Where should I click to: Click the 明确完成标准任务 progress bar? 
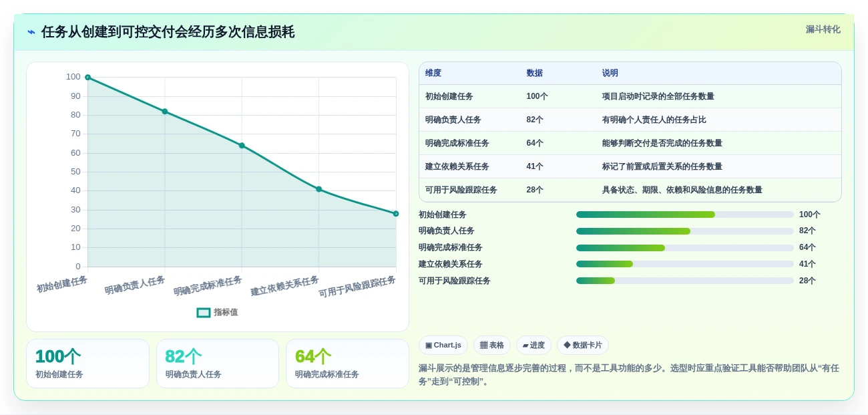pos(685,248)
